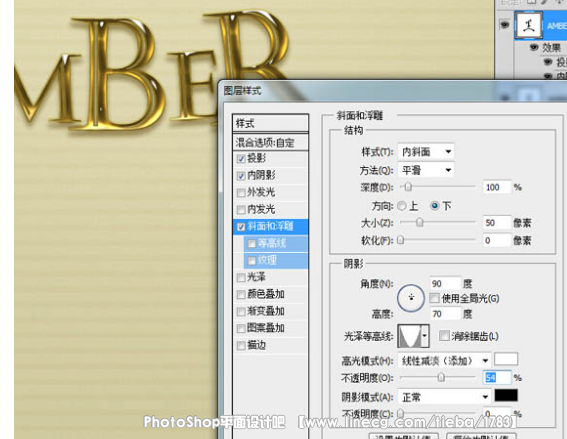Open the 样式 style dropdown showing 内斜面
The width and height of the screenshot is (567, 439).
(x=426, y=152)
